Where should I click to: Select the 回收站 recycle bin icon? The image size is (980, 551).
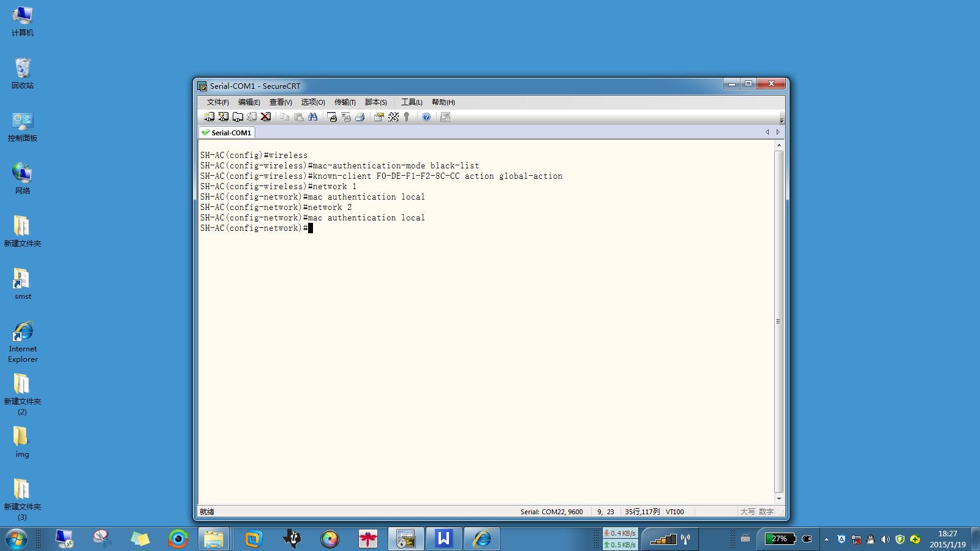[x=23, y=74]
